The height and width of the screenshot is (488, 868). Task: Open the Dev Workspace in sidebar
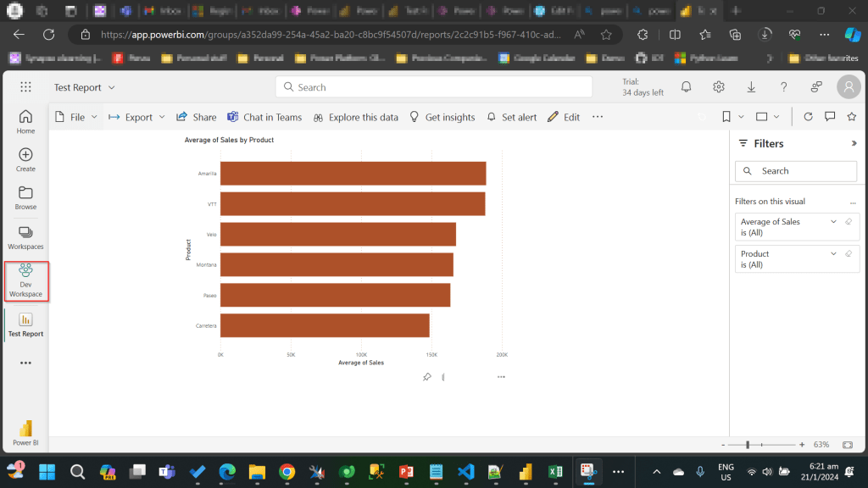point(25,280)
